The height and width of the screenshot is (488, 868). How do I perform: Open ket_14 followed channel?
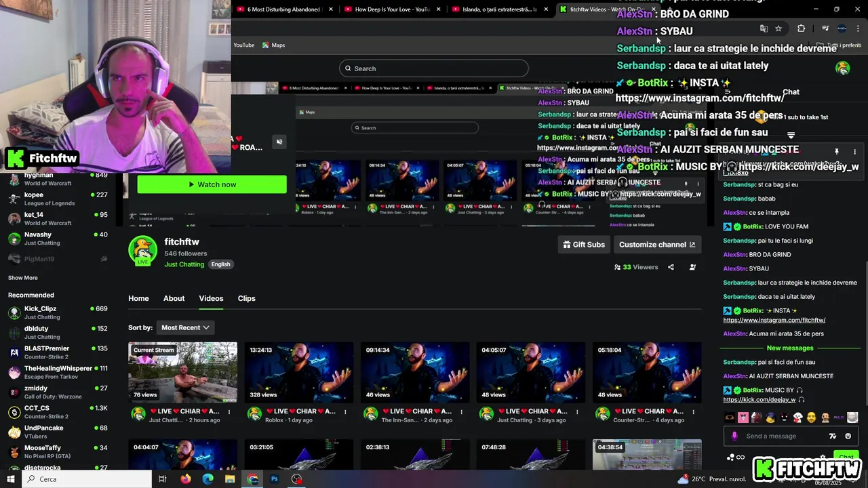click(58, 219)
